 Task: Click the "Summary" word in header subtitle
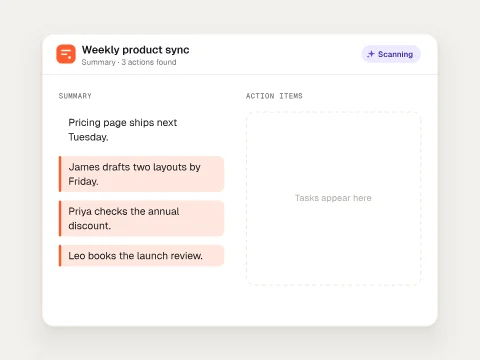98,62
